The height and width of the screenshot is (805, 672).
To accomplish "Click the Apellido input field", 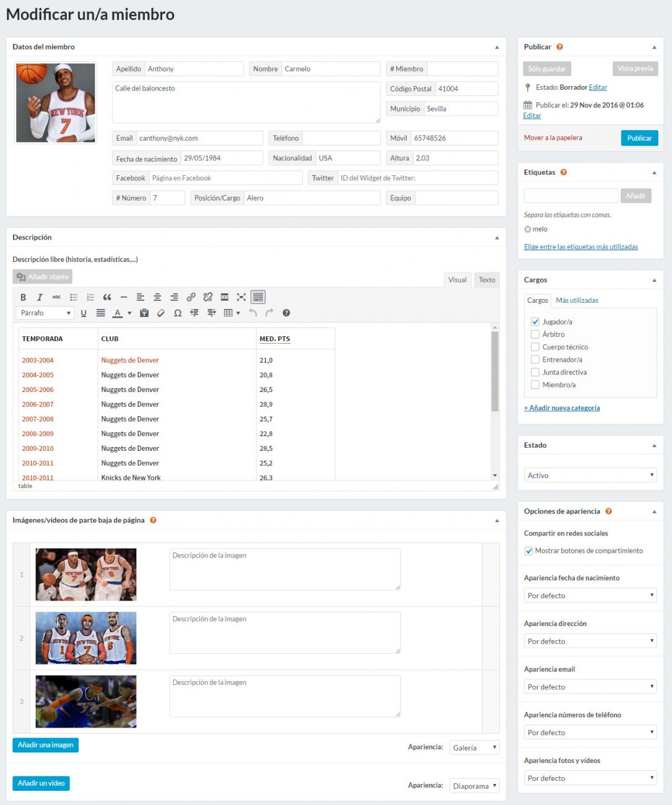I will coord(194,69).
